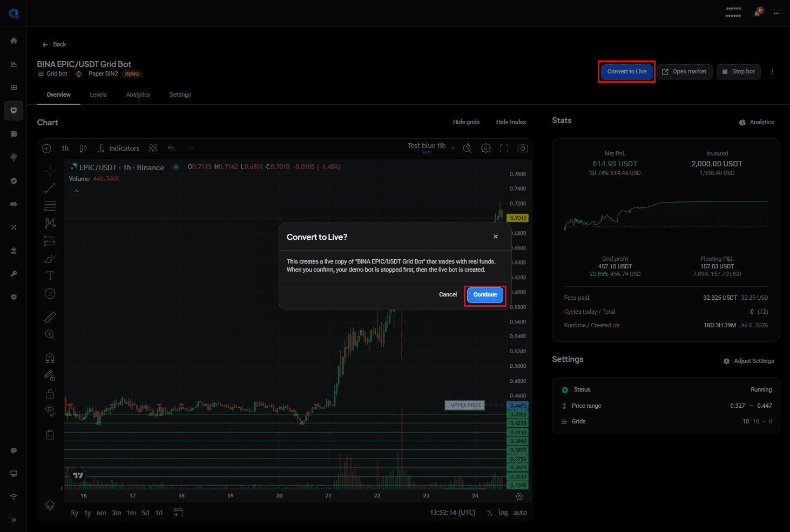Switch to the Overview tab
790x532 pixels.
(58, 95)
